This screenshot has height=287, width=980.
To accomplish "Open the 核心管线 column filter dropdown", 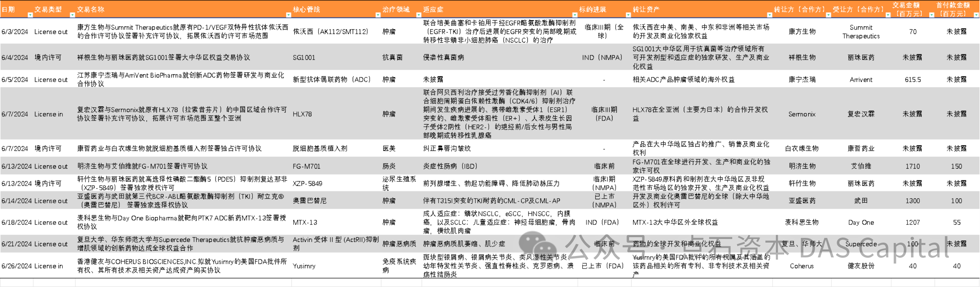I will [x=378, y=15].
